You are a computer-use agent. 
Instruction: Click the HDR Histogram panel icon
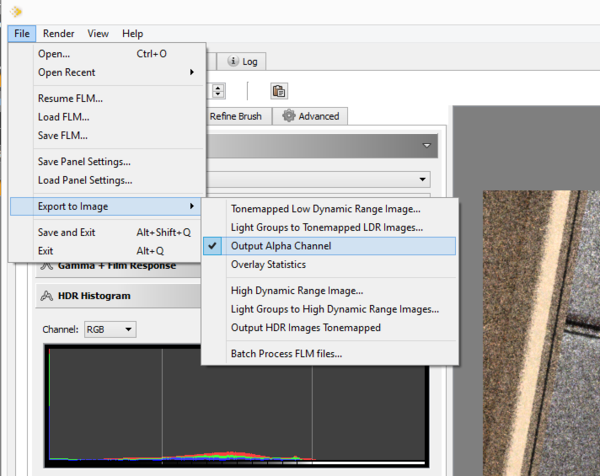click(x=47, y=296)
